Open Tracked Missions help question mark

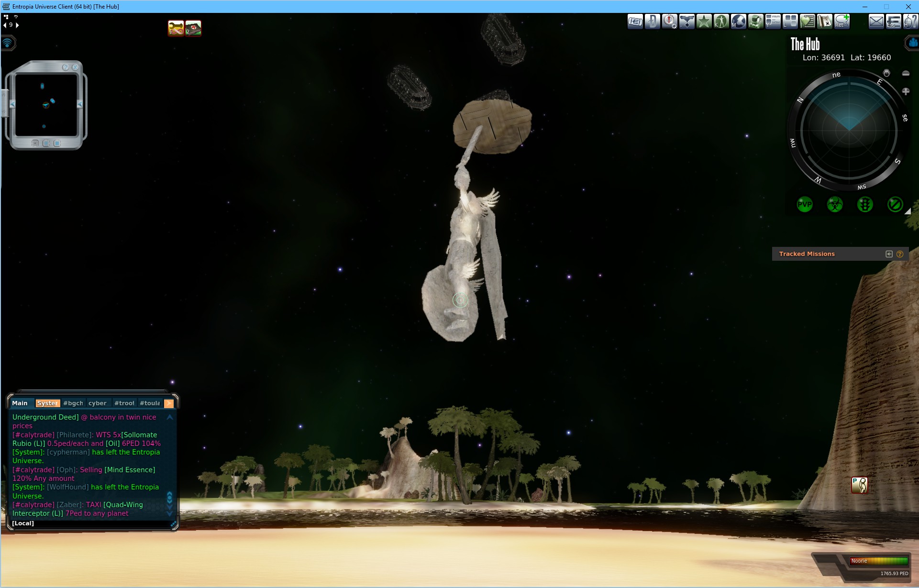point(900,254)
